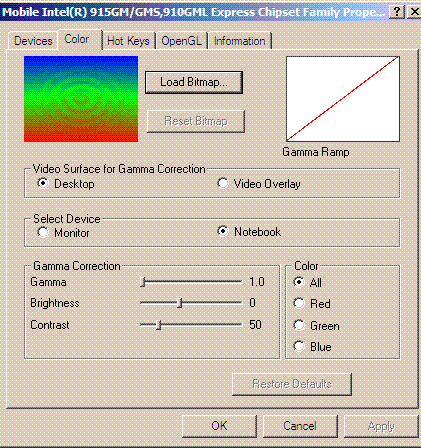Click the color test bitmap preview
The image size is (421, 448).
(81, 99)
